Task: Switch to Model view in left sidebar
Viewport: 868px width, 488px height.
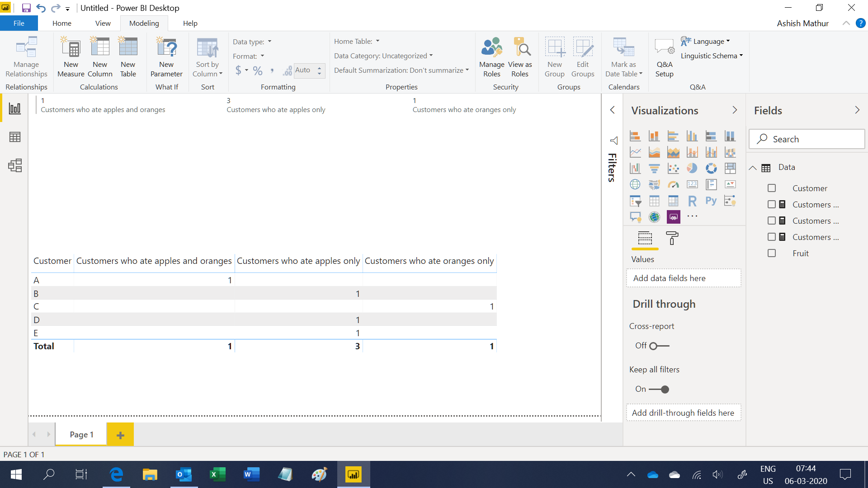Action: (15, 165)
